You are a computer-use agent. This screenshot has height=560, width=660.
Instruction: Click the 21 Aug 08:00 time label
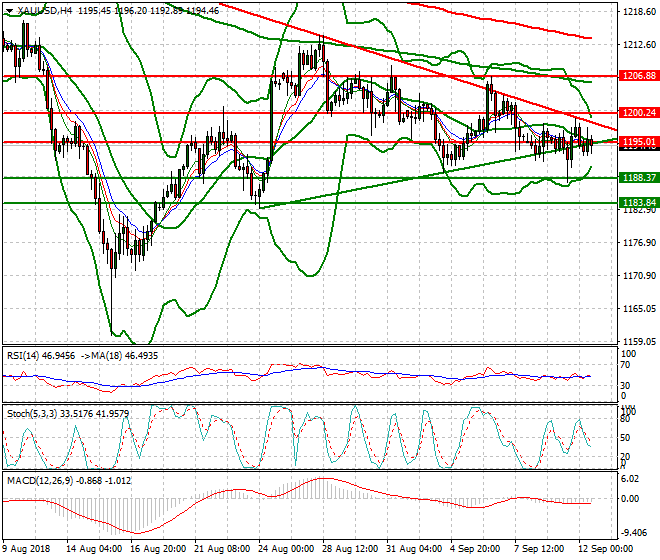[222, 549]
